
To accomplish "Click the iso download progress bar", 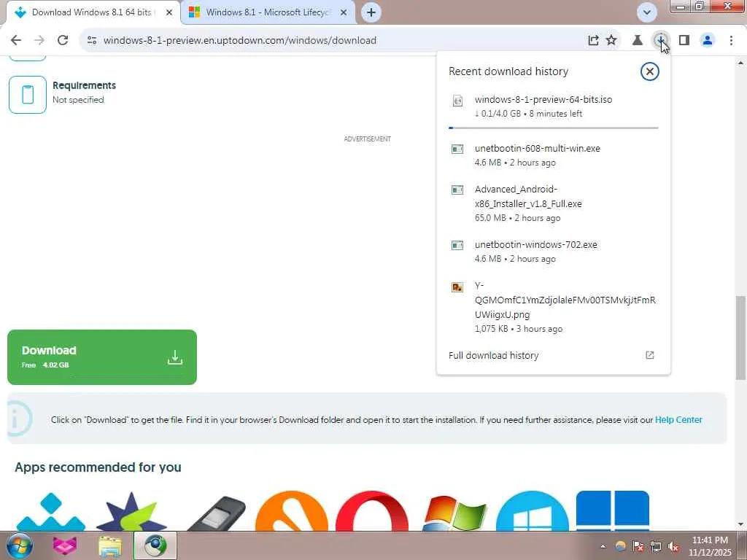I will pyautogui.click(x=554, y=128).
